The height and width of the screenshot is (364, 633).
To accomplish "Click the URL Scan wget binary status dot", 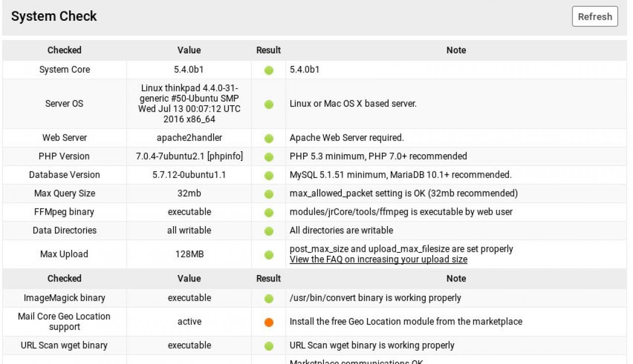I will tap(269, 346).
